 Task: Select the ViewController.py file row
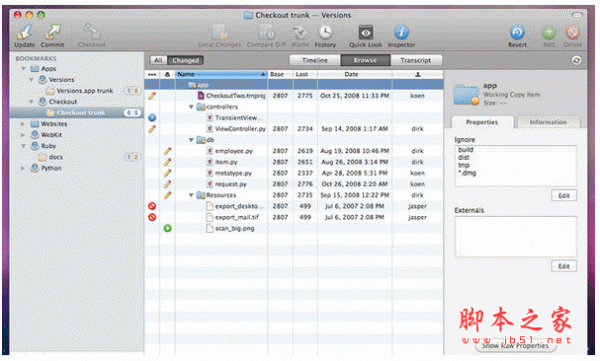tap(294, 129)
